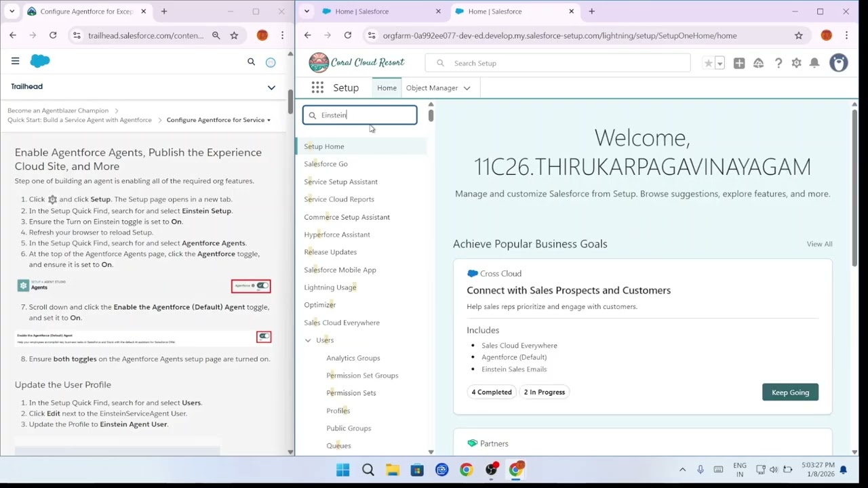868x488 pixels.
Task: Open Salesforce Go in the Setup sidebar
Action: (x=326, y=164)
